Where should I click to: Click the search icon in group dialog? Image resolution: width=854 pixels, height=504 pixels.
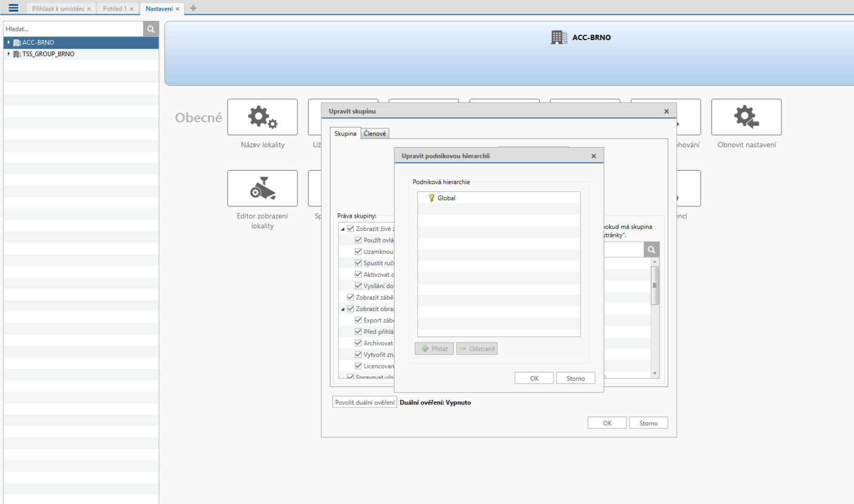pyautogui.click(x=651, y=250)
